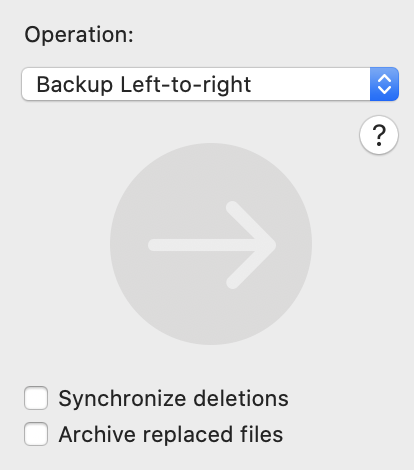
Task: Click the right-pointing arrow inside the circle
Action: click(x=212, y=245)
